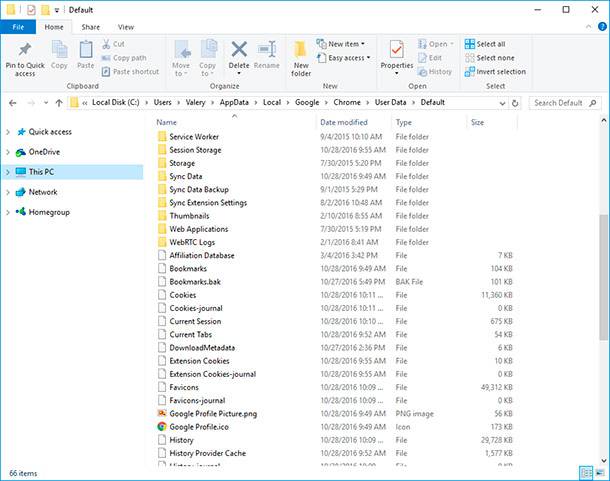
Task: Select the Cookies file
Action: pyautogui.click(x=182, y=295)
